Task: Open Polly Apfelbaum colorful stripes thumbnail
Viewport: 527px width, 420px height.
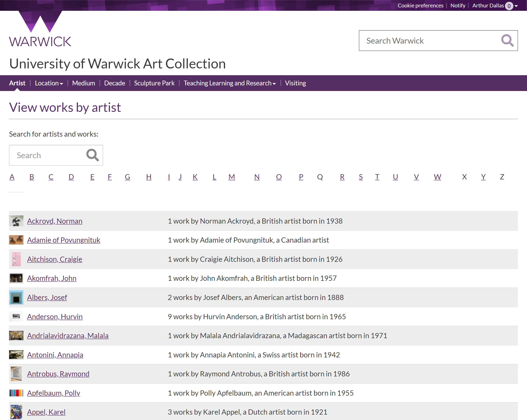Action: pyautogui.click(x=16, y=393)
